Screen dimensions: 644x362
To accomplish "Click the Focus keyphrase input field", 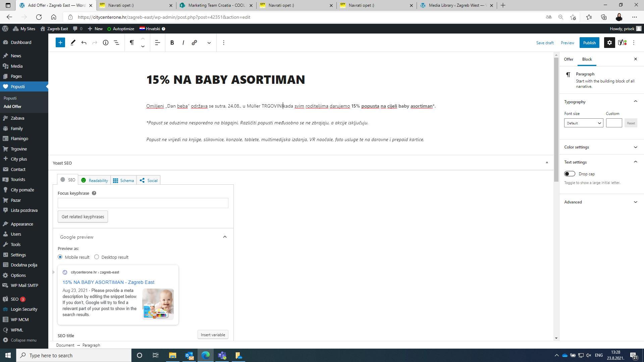I will 143,203.
